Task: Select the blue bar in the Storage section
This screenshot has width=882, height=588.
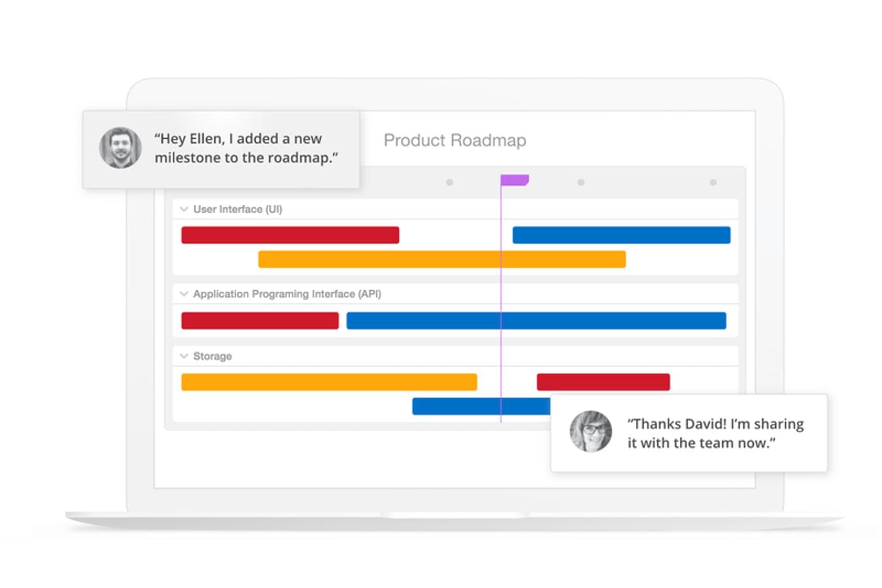Action: (x=482, y=406)
